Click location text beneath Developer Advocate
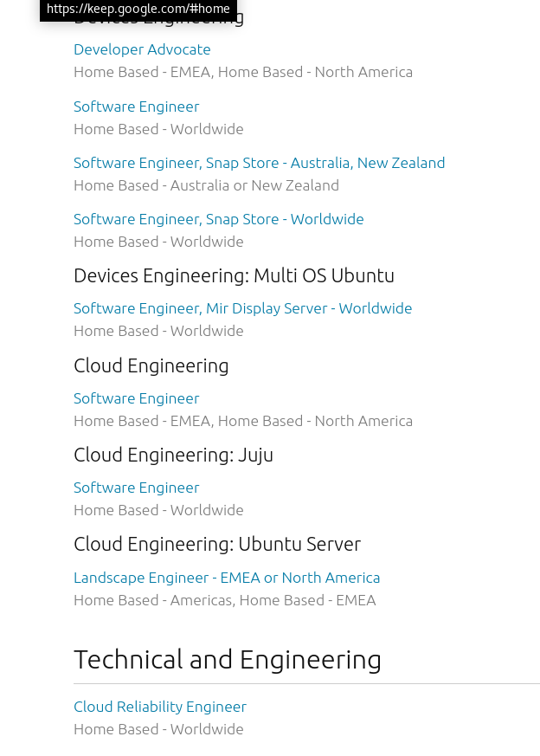The height and width of the screenshot is (756, 540). pyautogui.click(x=243, y=73)
